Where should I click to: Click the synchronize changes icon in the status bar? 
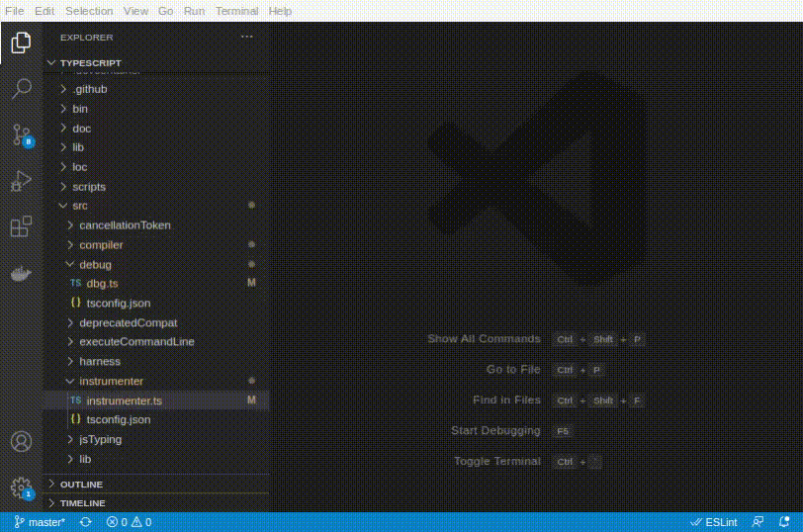coord(85,522)
